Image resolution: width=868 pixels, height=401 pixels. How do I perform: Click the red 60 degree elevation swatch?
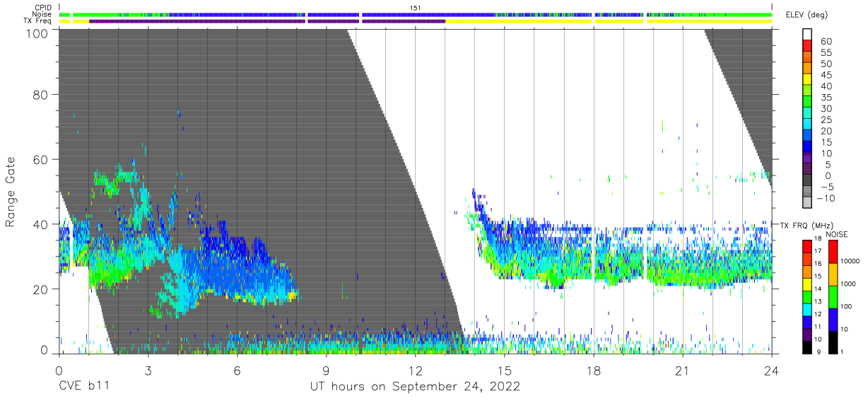coord(808,46)
